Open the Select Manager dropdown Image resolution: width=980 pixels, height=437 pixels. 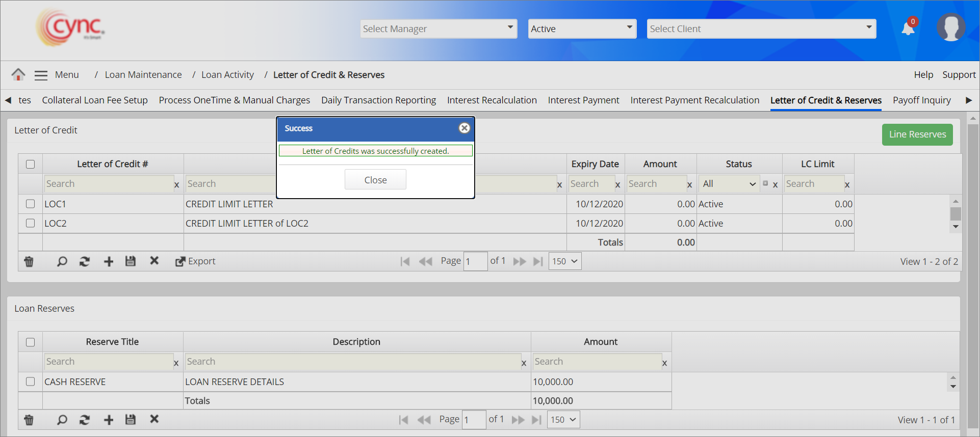pyautogui.click(x=439, y=29)
